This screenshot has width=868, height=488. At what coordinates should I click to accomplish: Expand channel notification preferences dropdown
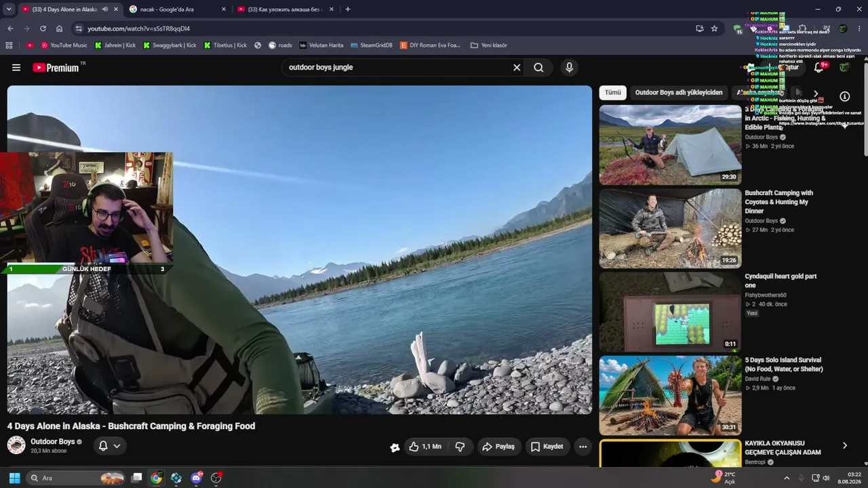click(117, 446)
